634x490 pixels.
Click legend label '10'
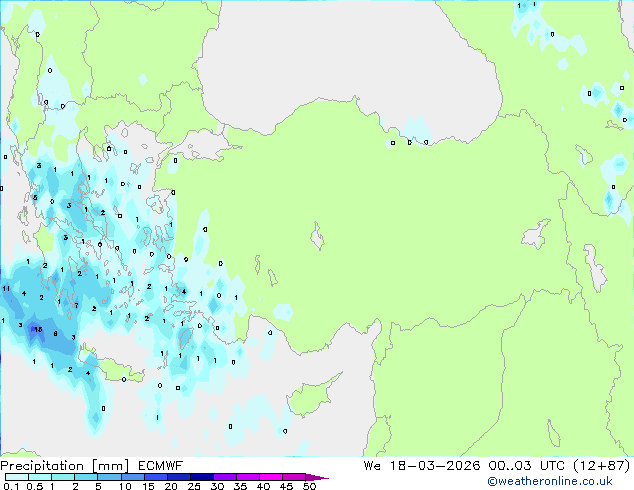(125, 486)
